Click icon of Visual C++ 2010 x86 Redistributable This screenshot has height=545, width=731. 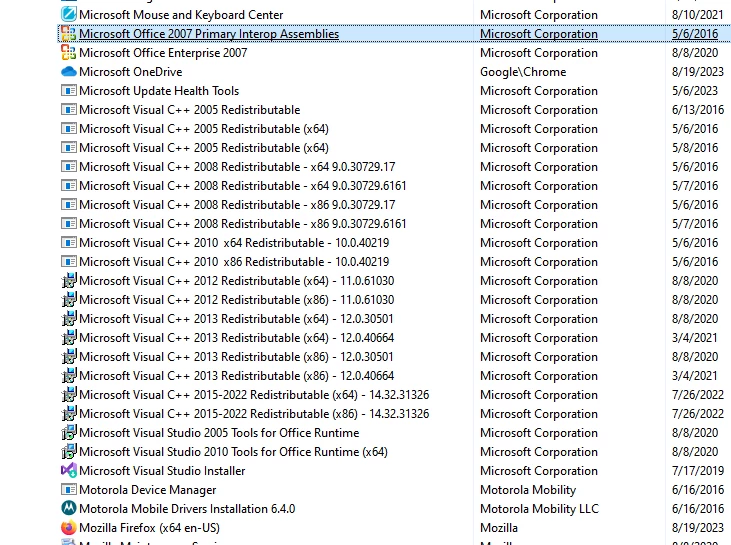(x=69, y=262)
